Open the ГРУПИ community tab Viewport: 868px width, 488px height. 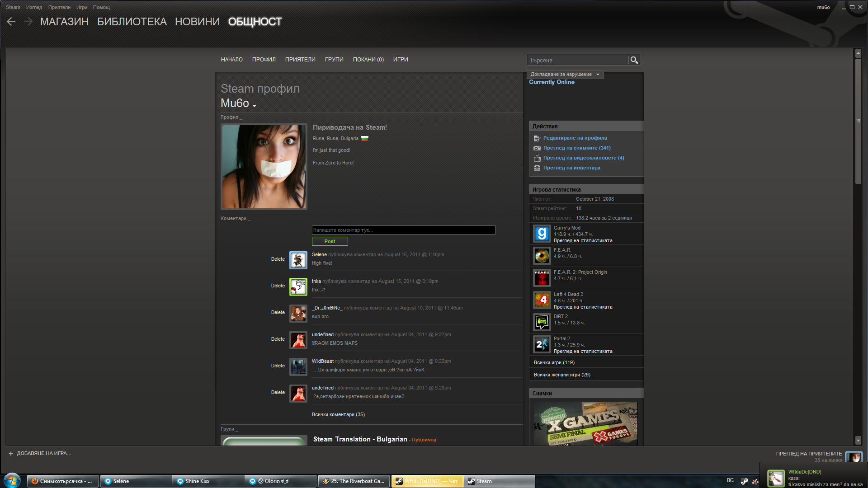click(334, 60)
